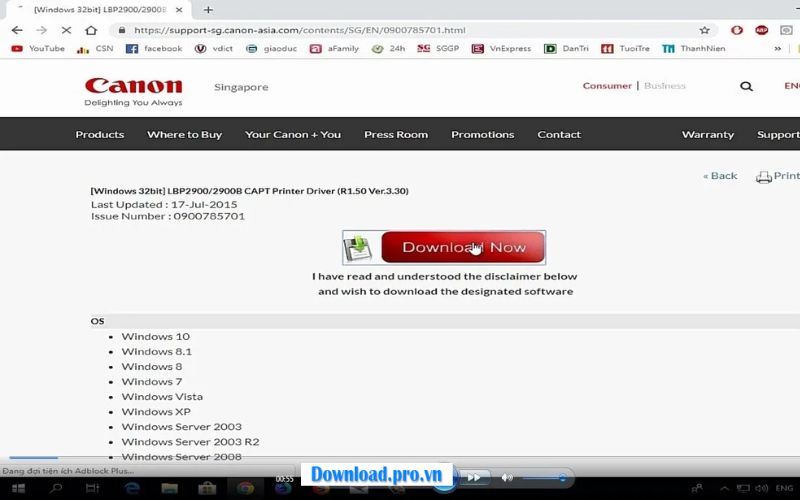Launch Microsoft Edge from taskbar
Screen dimensions: 800x500
coord(132,489)
